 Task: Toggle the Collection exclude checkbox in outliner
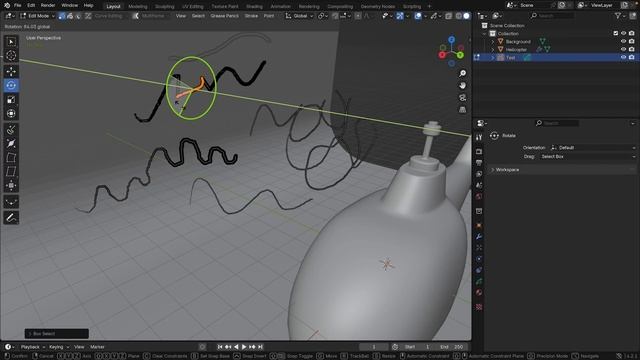click(616, 33)
